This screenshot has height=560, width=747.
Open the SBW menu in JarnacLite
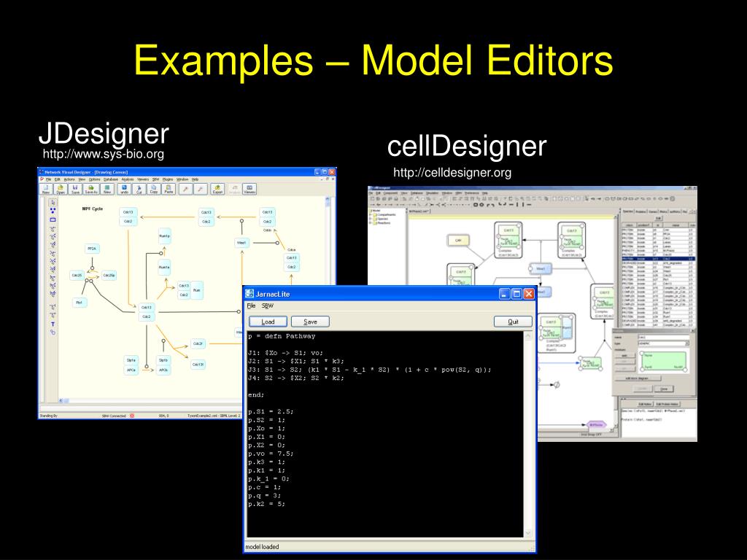click(x=268, y=306)
